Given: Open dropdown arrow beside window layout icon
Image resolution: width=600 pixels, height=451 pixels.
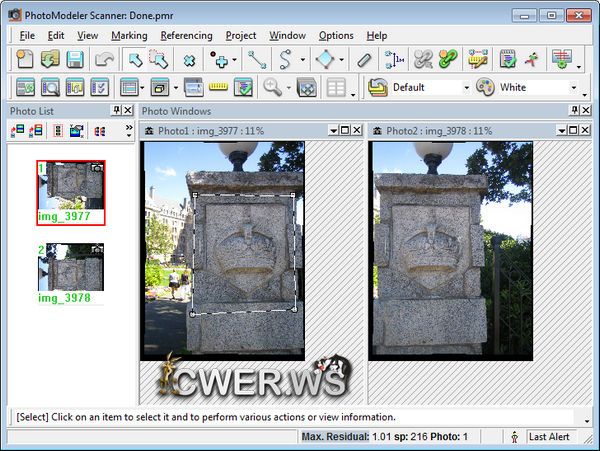Looking at the screenshot, I should [142, 88].
